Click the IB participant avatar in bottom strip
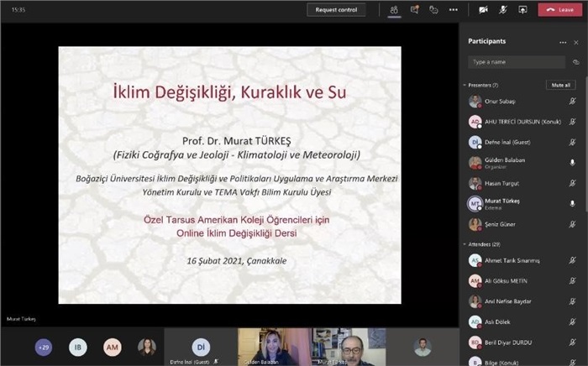588x366 pixels. (77, 348)
